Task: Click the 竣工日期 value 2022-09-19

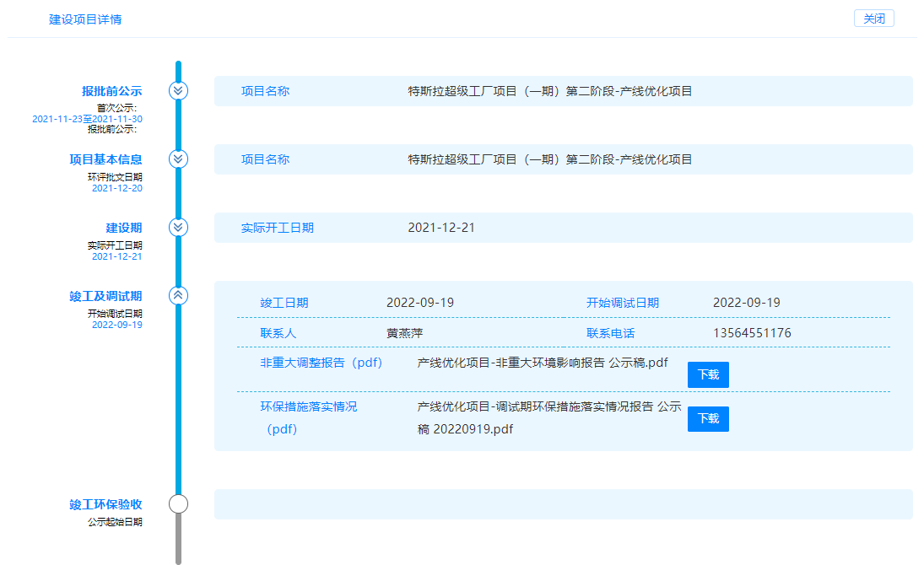Action: pyautogui.click(x=420, y=303)
